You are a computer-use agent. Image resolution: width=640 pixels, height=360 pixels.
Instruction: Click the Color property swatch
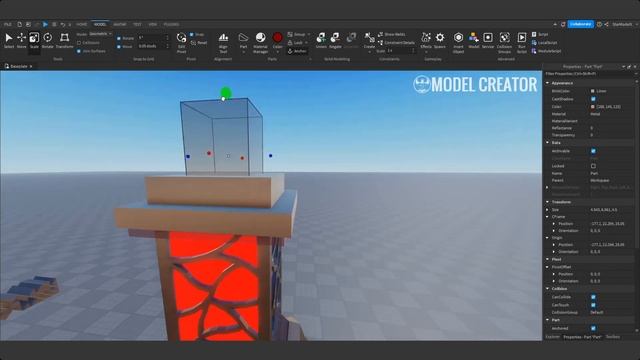593,107
